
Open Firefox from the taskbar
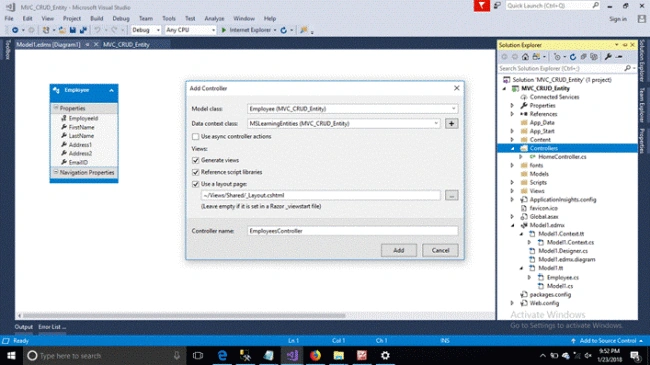(x=315, y=355)
